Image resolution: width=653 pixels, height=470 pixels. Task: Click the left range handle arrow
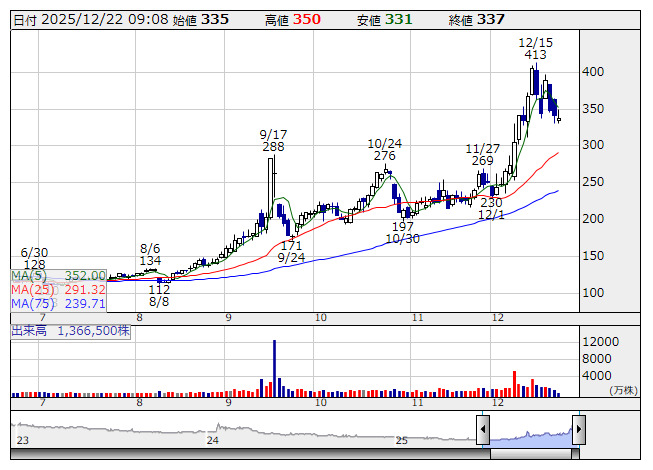[x=483, y=430]
